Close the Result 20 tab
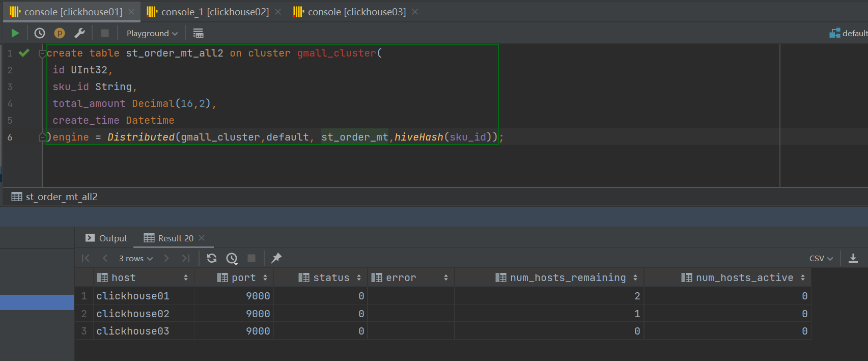The width and height of the screenshot is (868, 361). (202, 238)
